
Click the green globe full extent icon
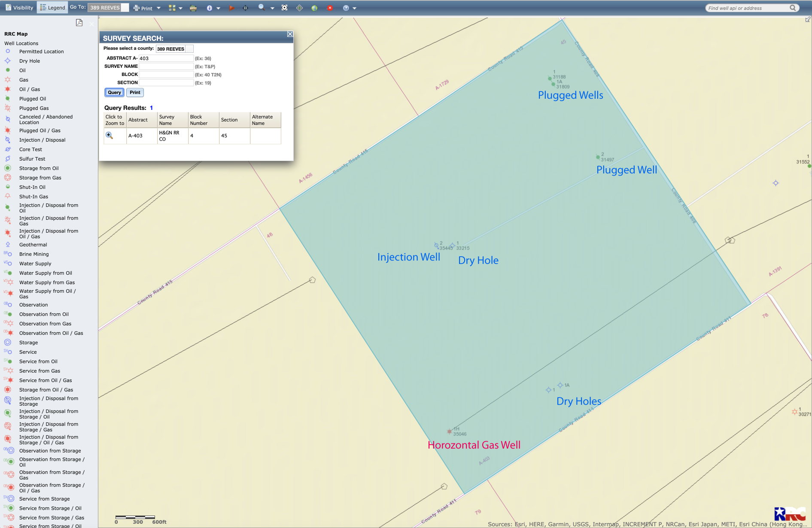pyautogui.click(x=314, y=8)
